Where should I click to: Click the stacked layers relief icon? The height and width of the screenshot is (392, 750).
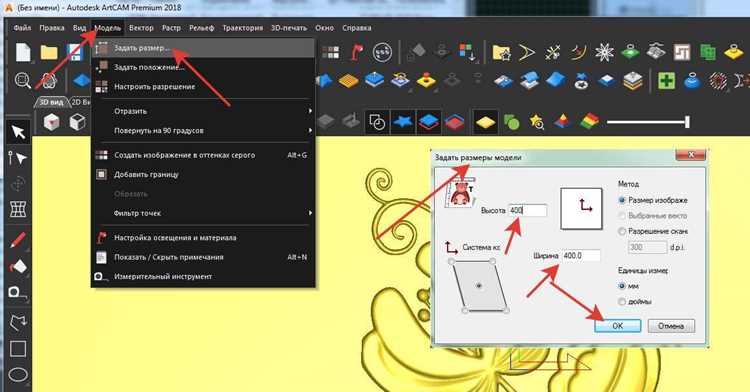click(632, 80)
